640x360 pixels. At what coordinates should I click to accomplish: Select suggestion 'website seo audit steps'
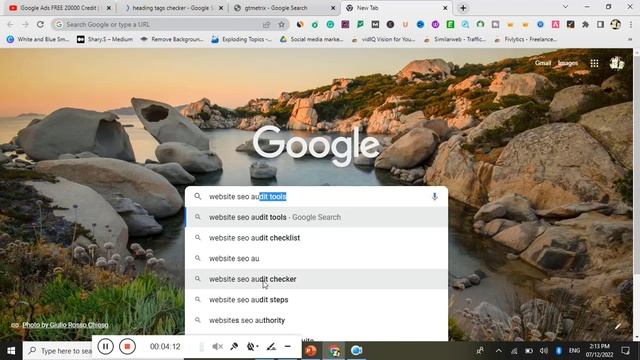[x=317, y=300]
